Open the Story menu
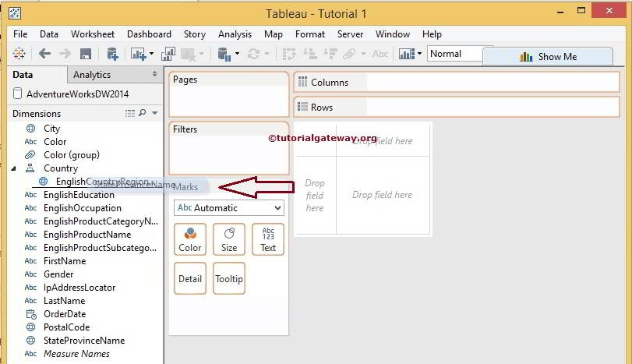632x364 pixels. [x=195, y=34]
